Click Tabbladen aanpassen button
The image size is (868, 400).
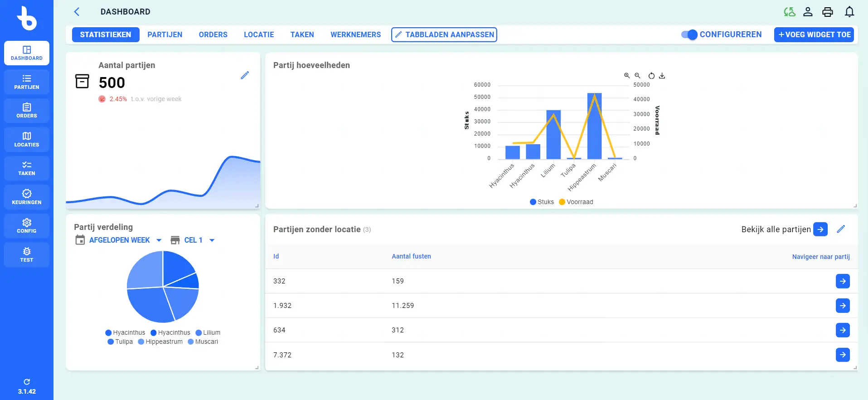click(444, 34)
